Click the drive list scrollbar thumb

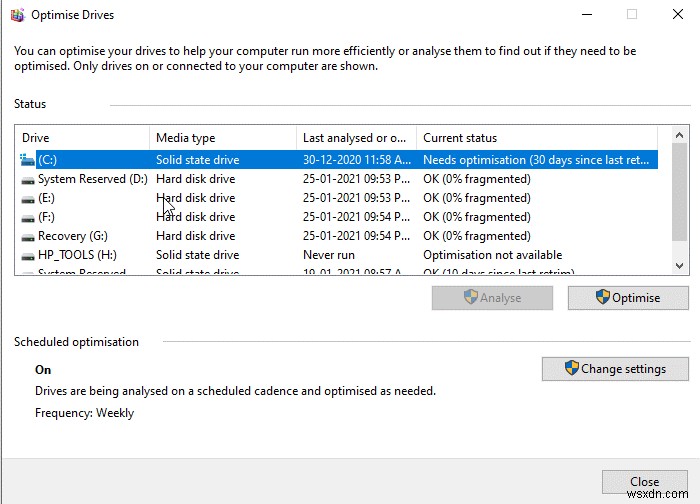click(x=679, y=192)
